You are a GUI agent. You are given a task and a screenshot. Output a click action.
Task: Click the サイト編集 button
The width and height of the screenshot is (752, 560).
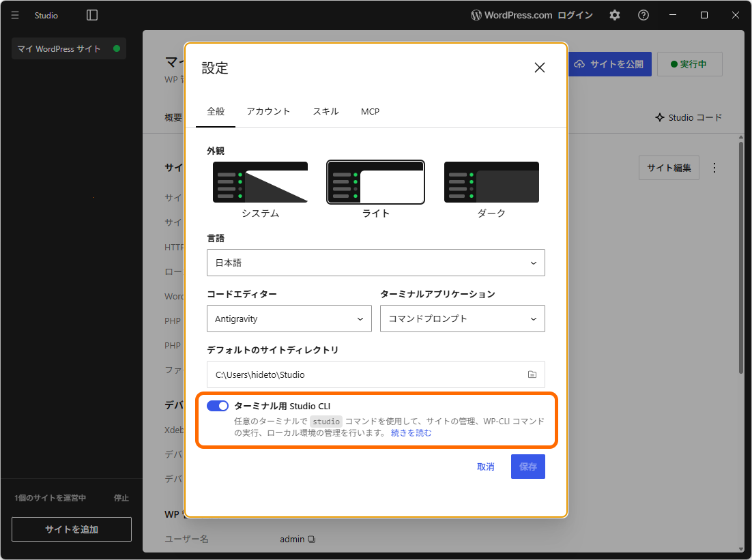pos(669,168)
